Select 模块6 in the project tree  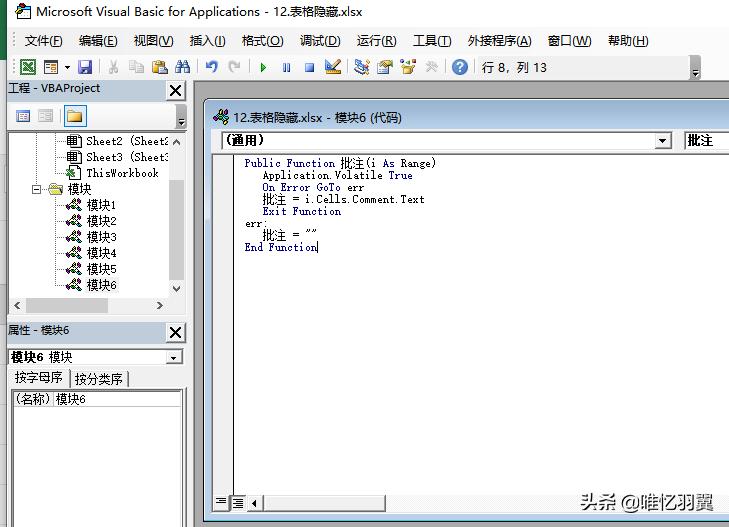[92, 284]
